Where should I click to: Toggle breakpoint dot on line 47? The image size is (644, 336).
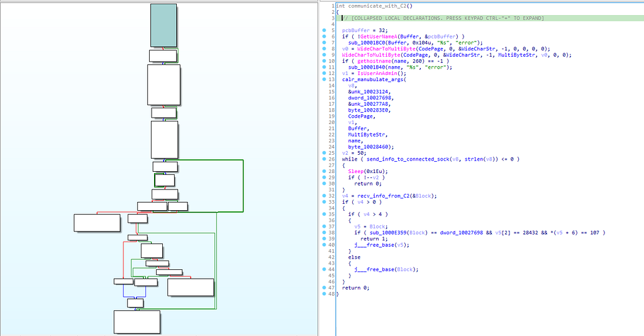point(324,288)
